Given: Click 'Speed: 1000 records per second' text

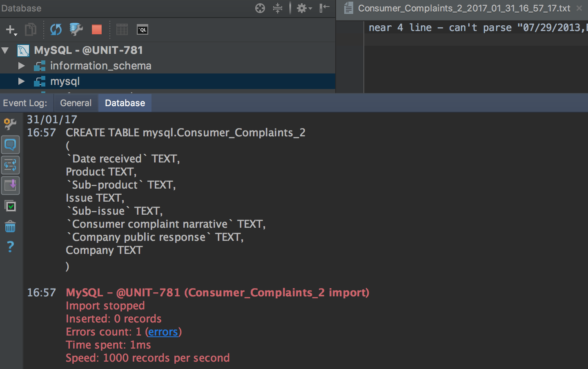Looking at the screenshot, I should click(148, 358).
